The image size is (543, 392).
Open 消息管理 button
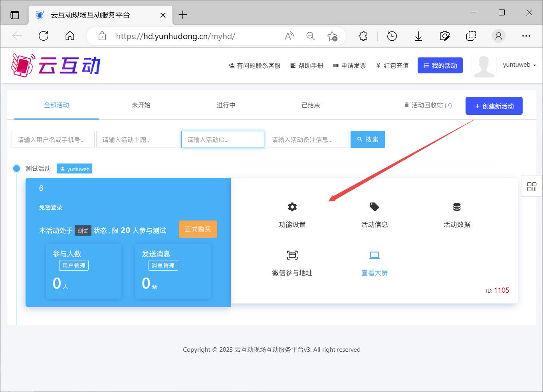coord(163,266)
